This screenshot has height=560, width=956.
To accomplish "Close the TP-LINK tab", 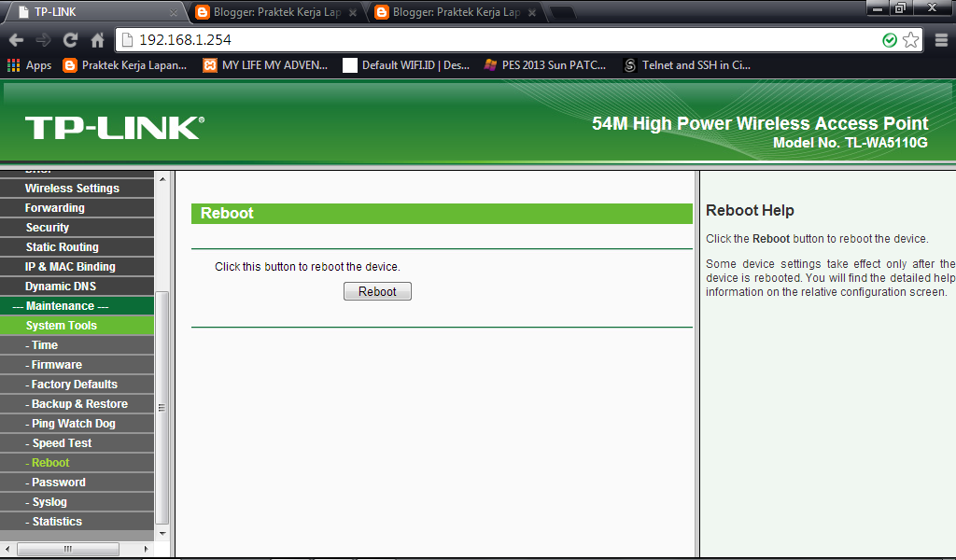I will [173, 13].
